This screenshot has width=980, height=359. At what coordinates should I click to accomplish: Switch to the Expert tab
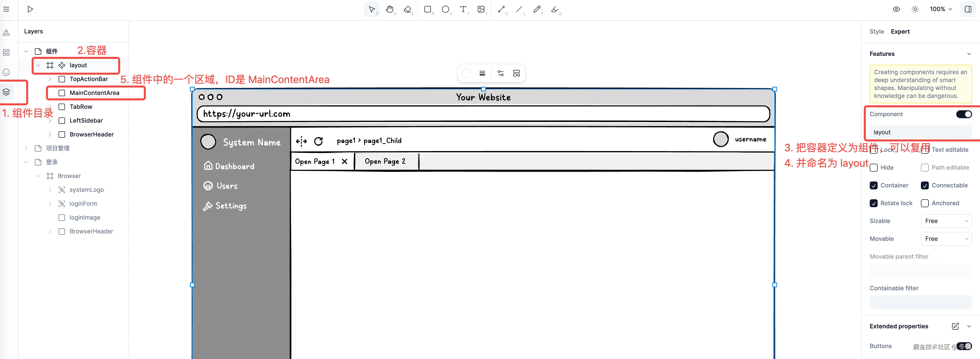click(900, 32)
